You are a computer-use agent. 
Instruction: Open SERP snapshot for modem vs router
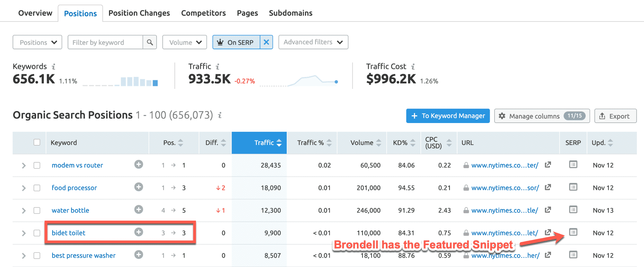(573, 165)
